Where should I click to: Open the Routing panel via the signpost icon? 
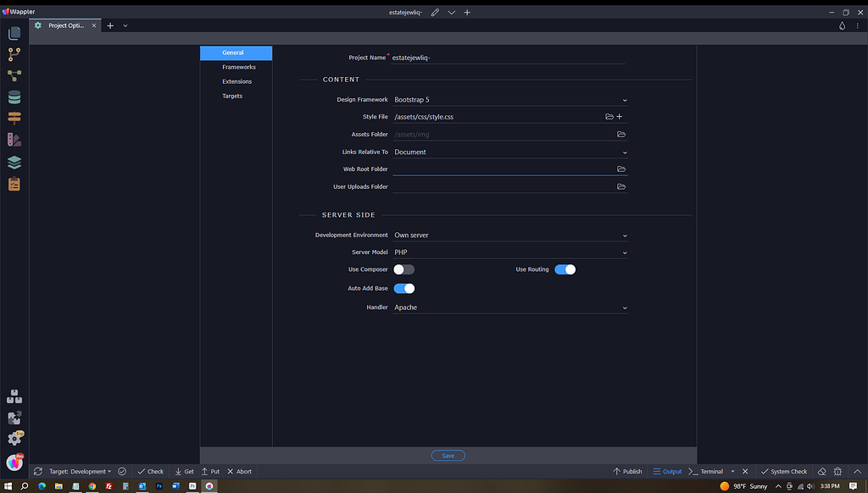pyautogui.click(x=14, y=119)
